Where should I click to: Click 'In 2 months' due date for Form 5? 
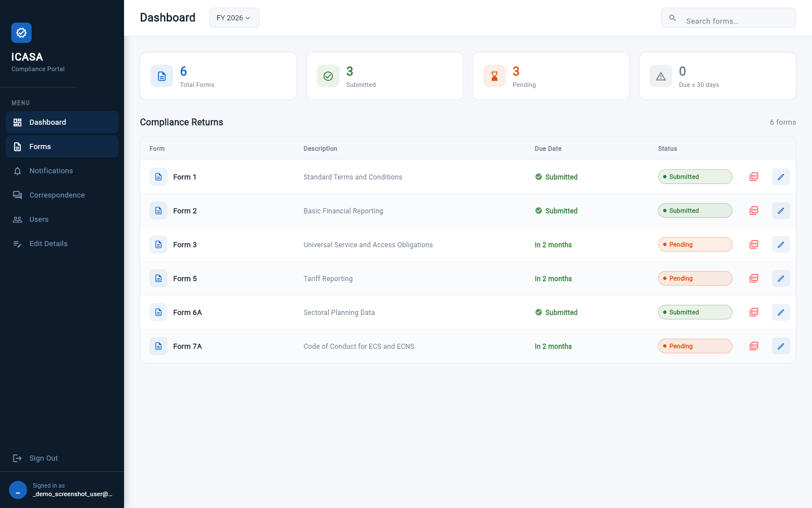tap(553, 278)
